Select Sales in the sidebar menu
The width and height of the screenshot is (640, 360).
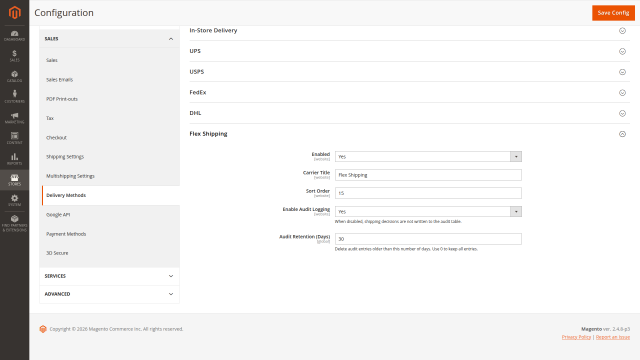(x=52, y=60)
